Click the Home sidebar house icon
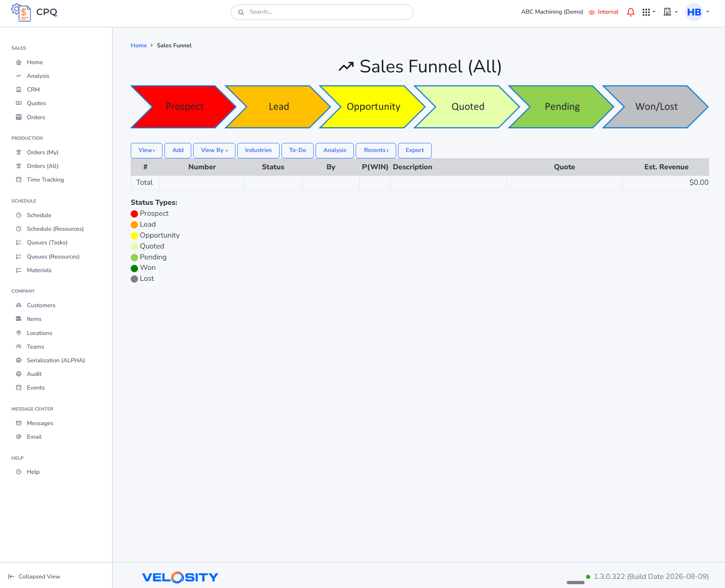 click(19, 62)
